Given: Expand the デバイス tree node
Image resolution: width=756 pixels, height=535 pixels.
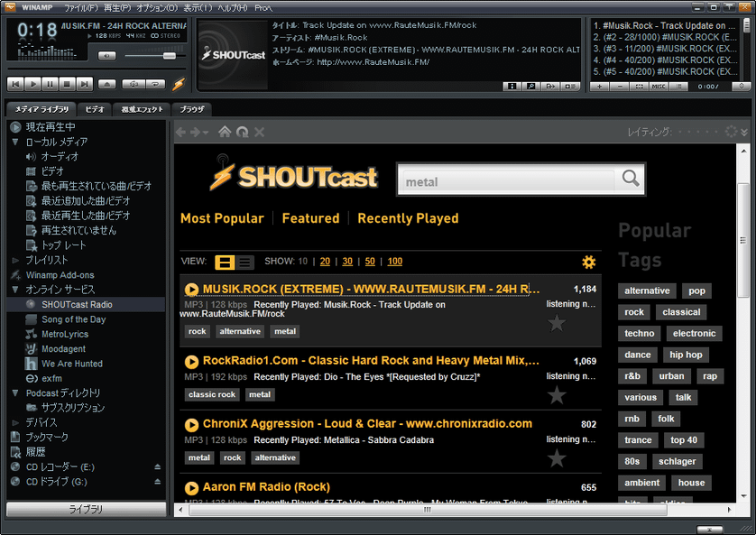Looking at the screenshot, I should tap(15, 423).
